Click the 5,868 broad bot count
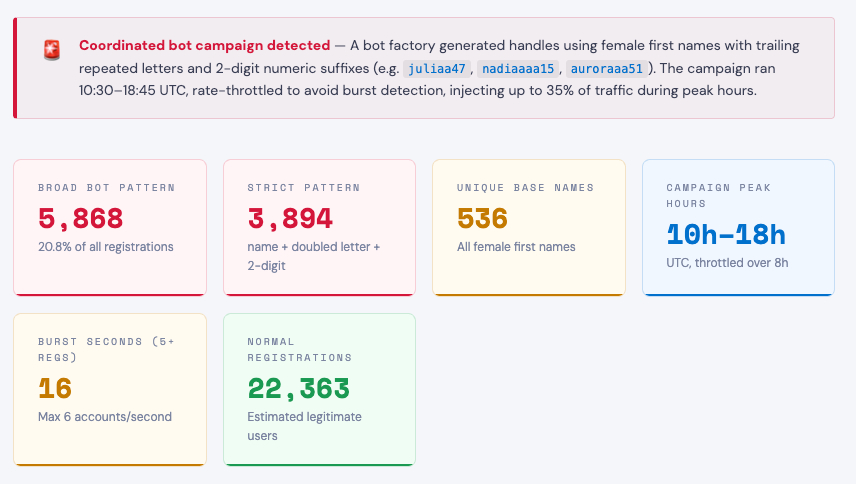 click(81, 218)
